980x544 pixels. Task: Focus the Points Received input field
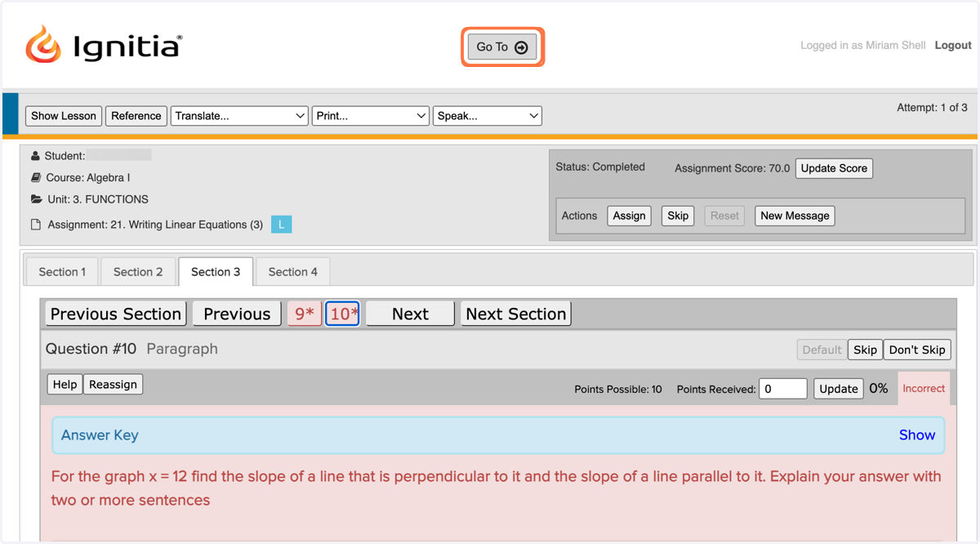[783, 389]
